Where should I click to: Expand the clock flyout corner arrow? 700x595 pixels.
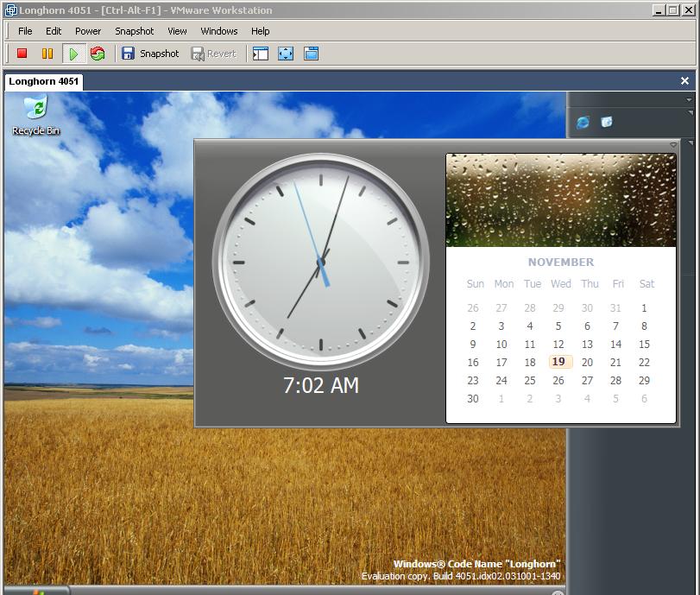point(673,145)
